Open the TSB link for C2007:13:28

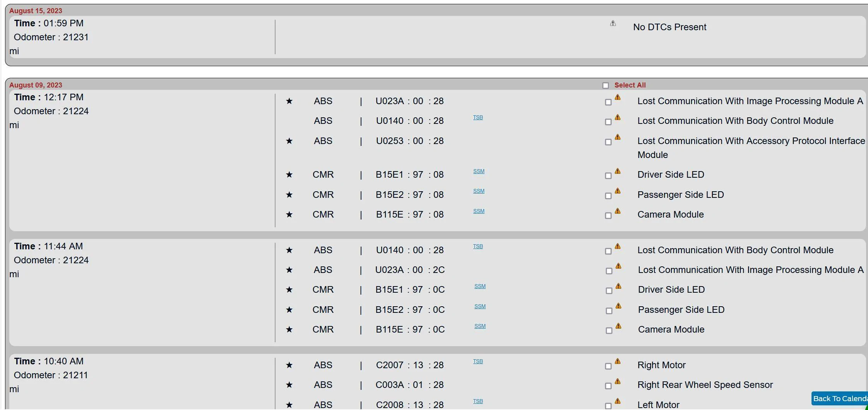[x=478, y=361]
